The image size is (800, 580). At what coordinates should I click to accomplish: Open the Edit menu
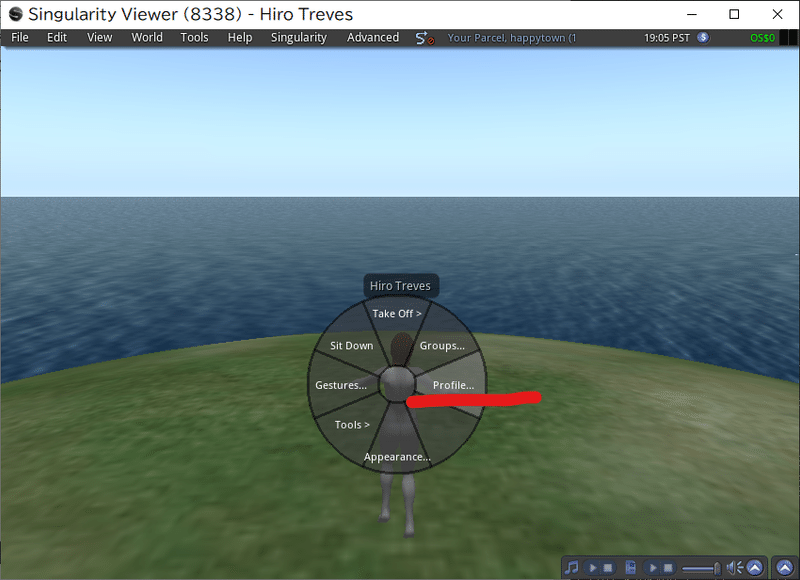pos(57,38)
